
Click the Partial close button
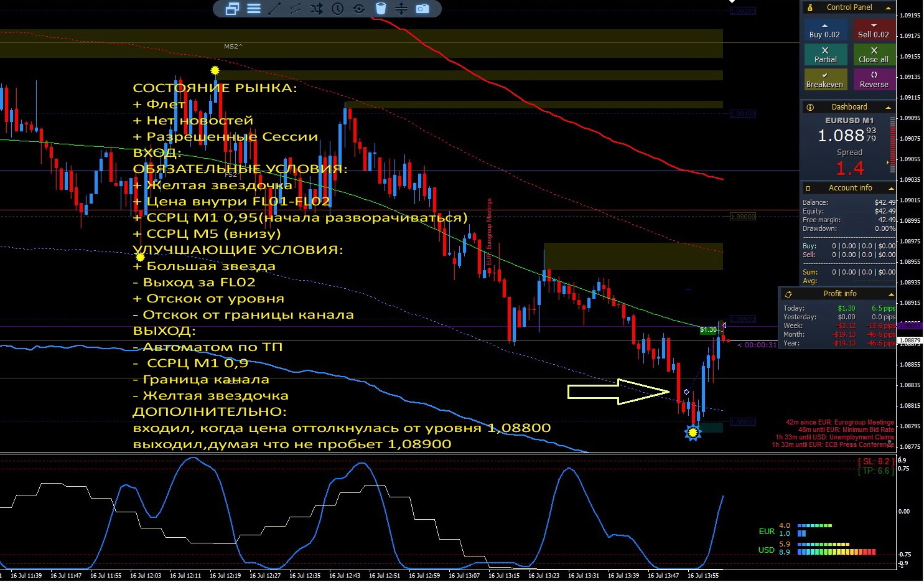(x=825, y=55)
